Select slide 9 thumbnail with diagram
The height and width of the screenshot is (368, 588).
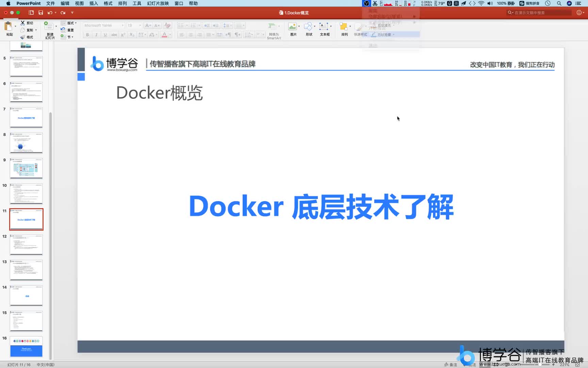click(26, 168)
